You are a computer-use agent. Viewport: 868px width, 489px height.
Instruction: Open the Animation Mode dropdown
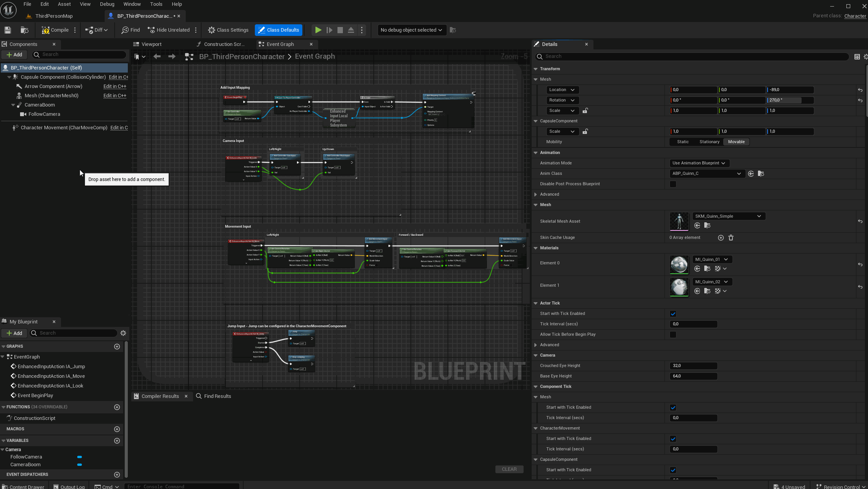point(699,163)
